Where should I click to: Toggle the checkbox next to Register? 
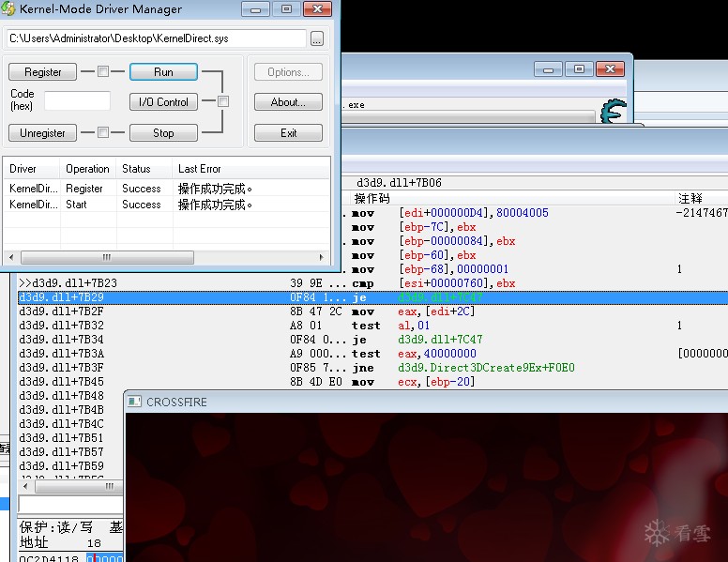tap(103, 71)
